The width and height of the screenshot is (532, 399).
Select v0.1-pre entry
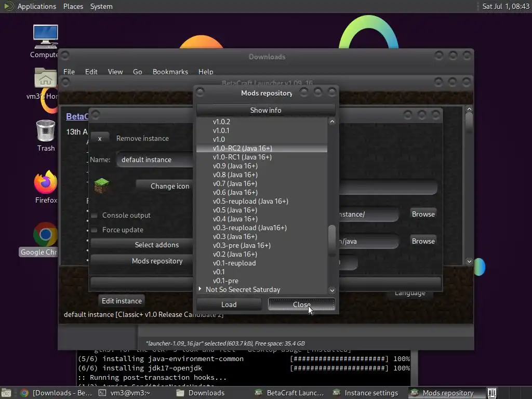click(x=262, y=281)
